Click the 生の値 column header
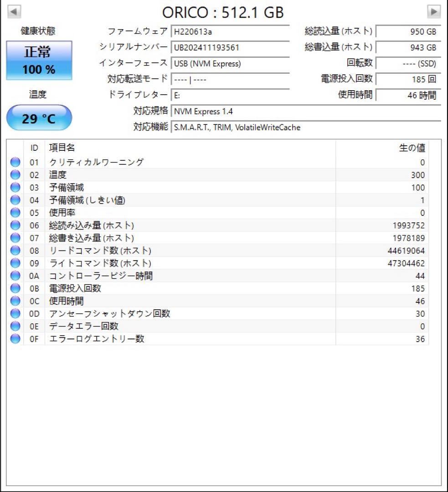 tap(382, 148)
